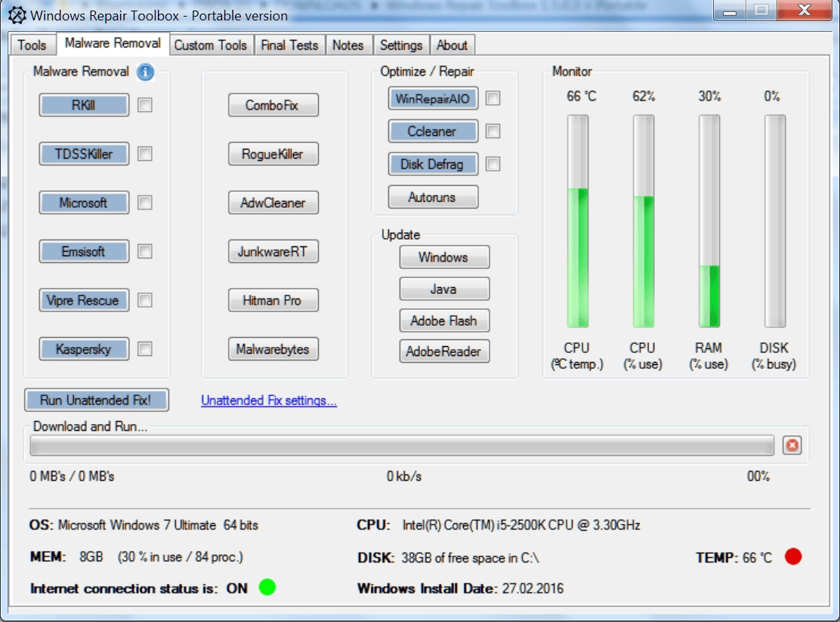
Task: Launch RogueKiller
Action: tap(273, 154)
